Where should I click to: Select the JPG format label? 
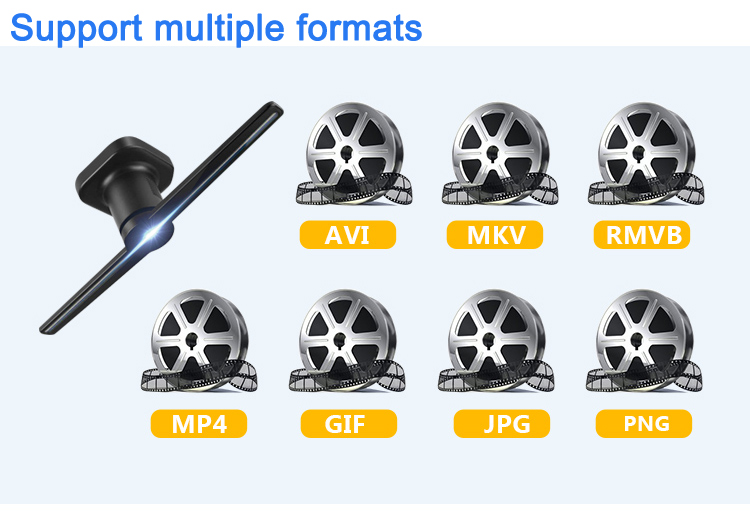[x=502, y=423]
